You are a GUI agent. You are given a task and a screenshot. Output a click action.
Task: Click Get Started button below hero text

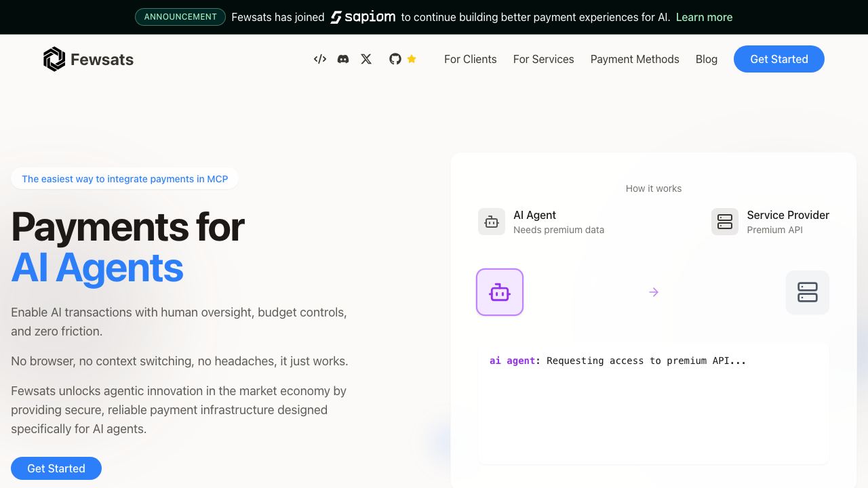click(x=56, y=468)
